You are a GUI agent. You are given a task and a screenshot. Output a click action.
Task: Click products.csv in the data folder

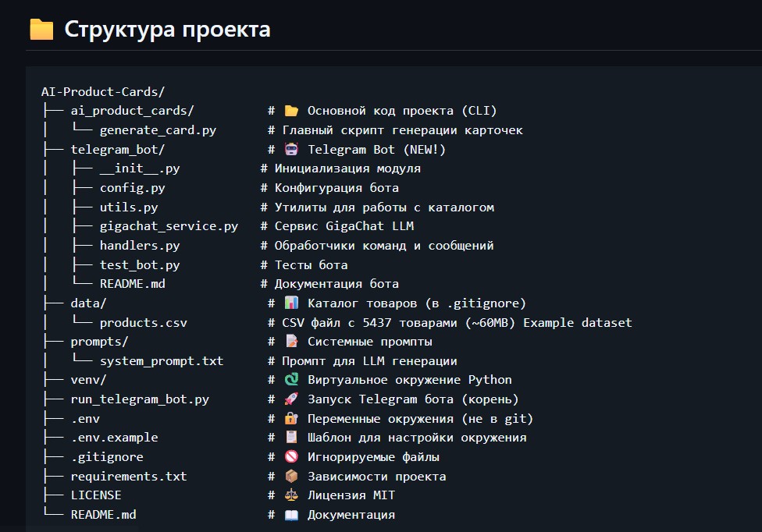143,322
